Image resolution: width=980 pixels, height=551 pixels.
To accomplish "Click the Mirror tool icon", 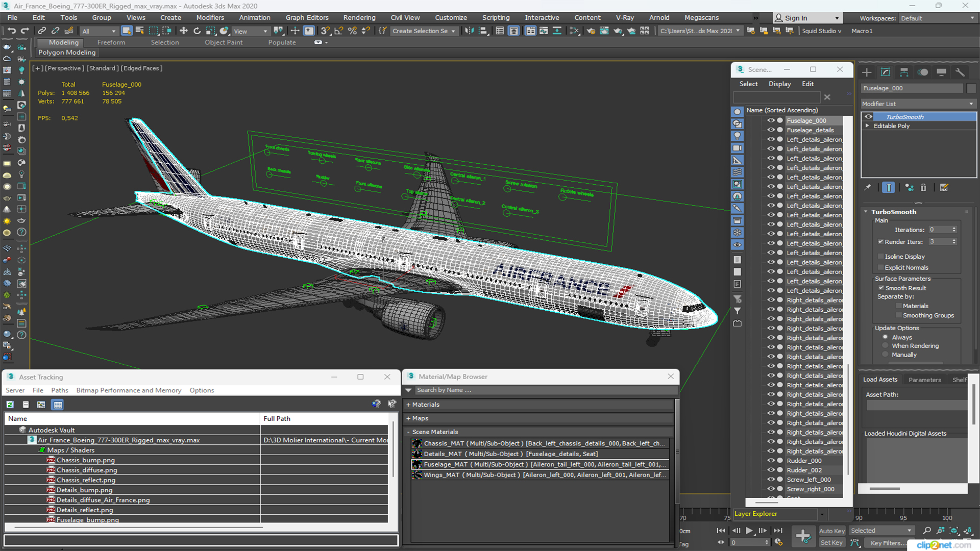I will point(470,31).
